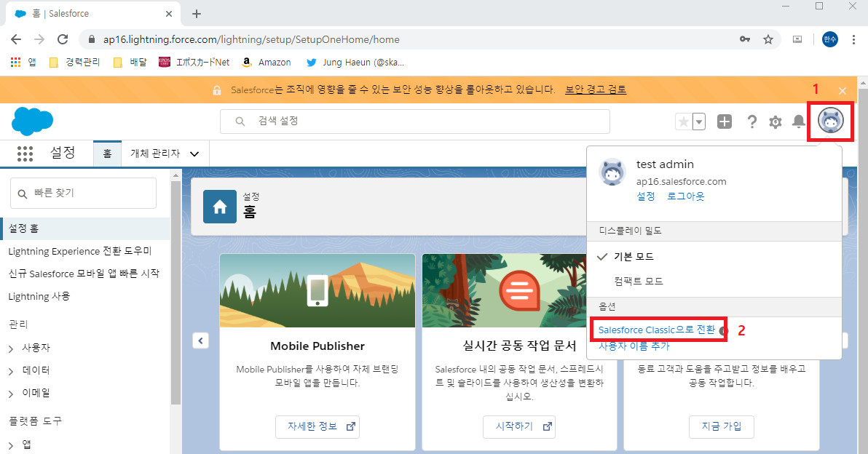Click the user avatar in header
The width and height of the screenshot is (868, 454).
(830, 121)
